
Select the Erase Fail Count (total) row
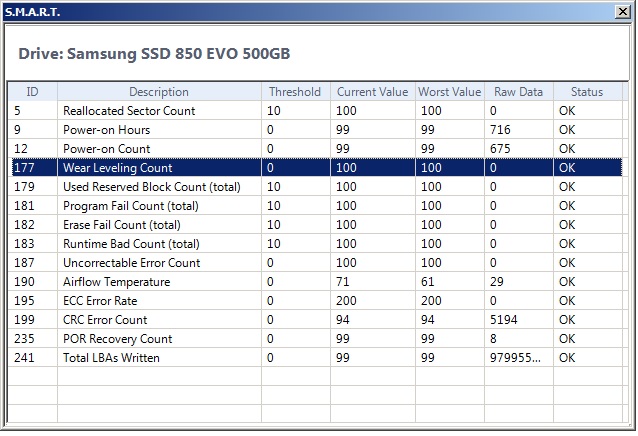pyautogui.click(x=315, y=225)
